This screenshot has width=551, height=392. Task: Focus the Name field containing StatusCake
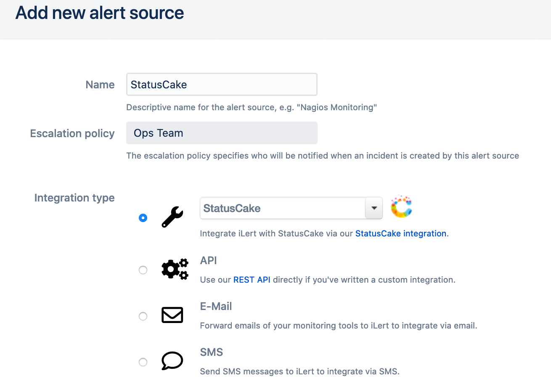point(222,85)
